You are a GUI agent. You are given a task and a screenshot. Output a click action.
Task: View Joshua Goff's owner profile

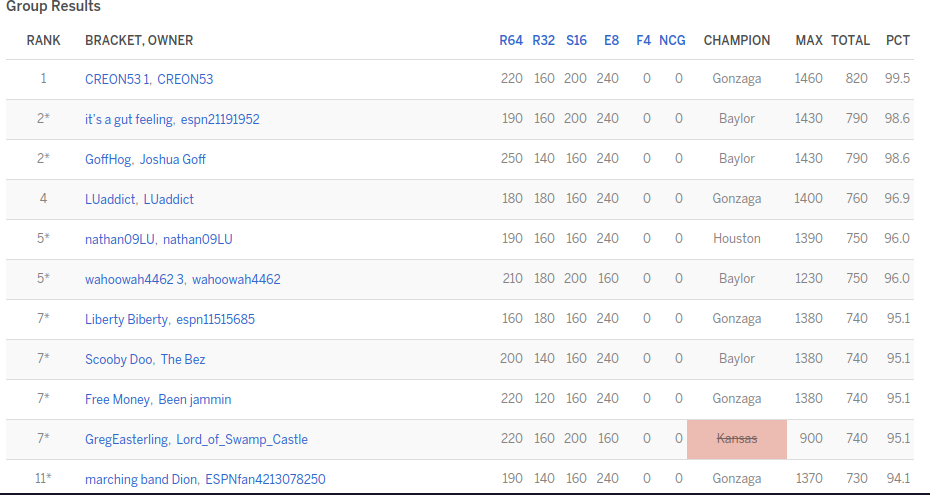point(172,159)
